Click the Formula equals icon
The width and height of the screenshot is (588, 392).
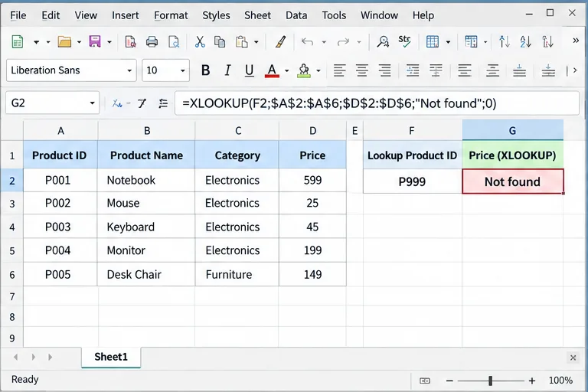coord(163,103)
